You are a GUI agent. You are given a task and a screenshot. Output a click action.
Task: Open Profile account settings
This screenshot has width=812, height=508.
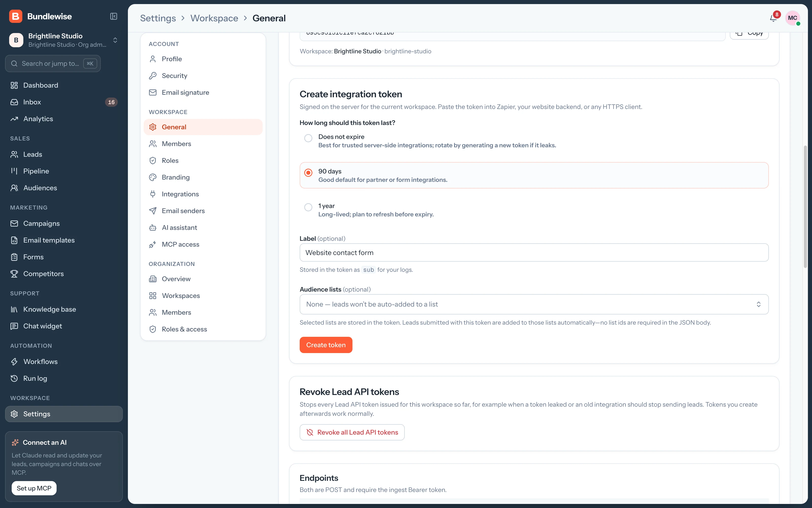click(x=203, y=59)
